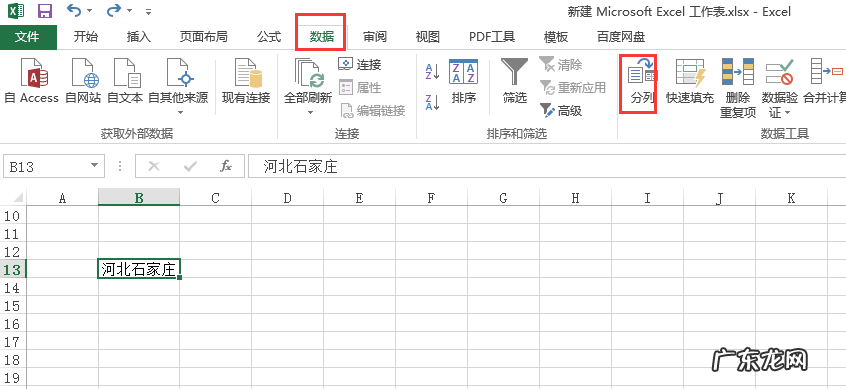
Task: Click the formula bar cancel X button
Action: [154, 166]
